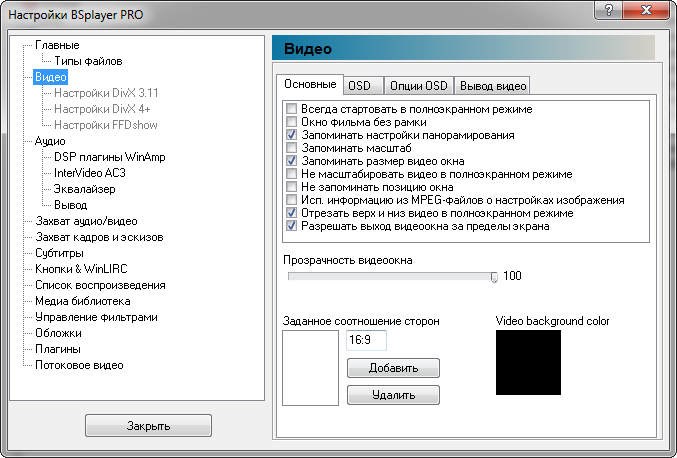Select 'InterVideo AC3' tree item

89,173
